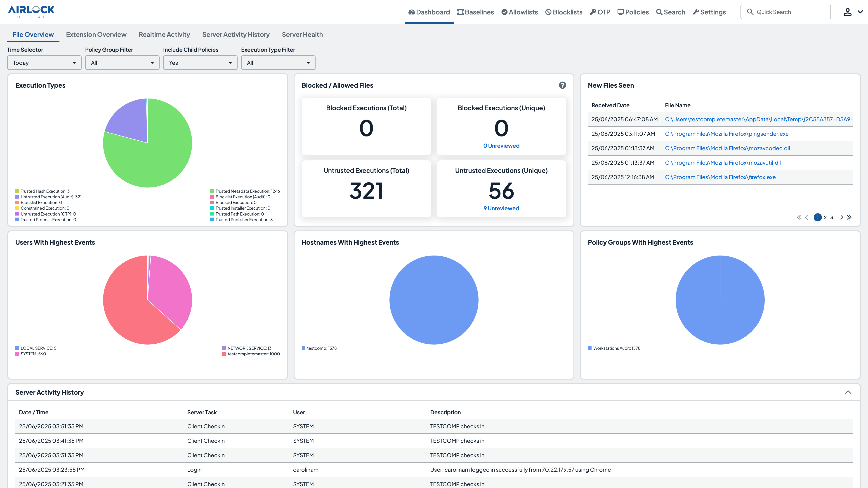Click the OTP key icon

coord(593,12)
